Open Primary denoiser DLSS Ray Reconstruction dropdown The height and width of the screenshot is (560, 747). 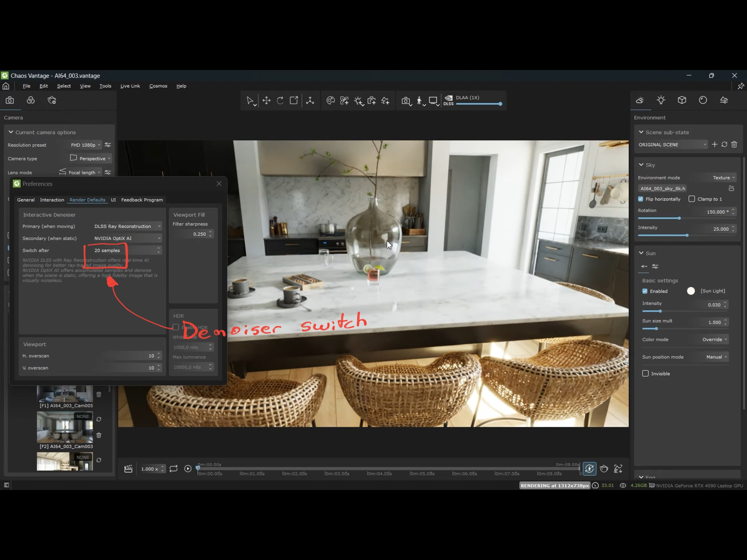(x=127, y=226)
